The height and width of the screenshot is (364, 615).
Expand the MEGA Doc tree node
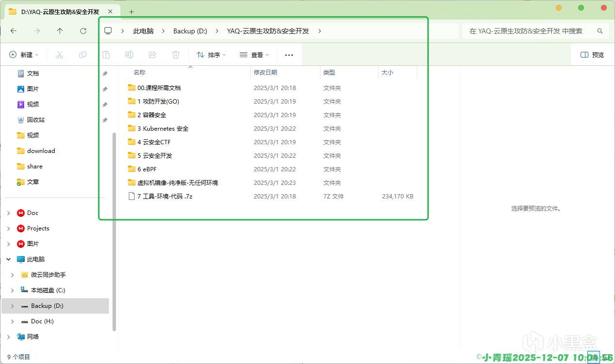point(9,213)
